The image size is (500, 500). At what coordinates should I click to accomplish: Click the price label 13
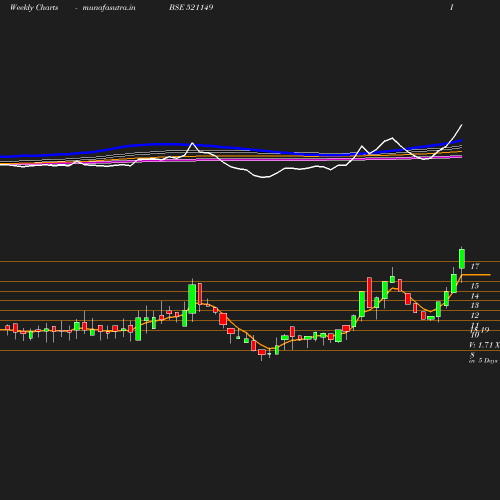(475, 305)
